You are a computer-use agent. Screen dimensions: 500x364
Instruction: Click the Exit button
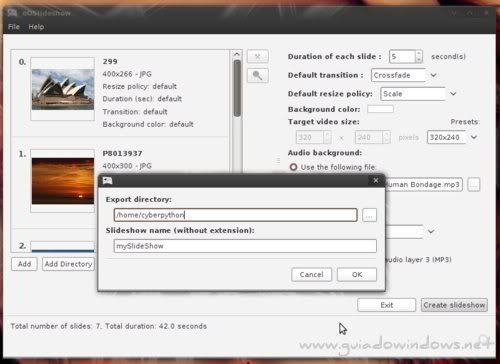[x=387, y=305]
